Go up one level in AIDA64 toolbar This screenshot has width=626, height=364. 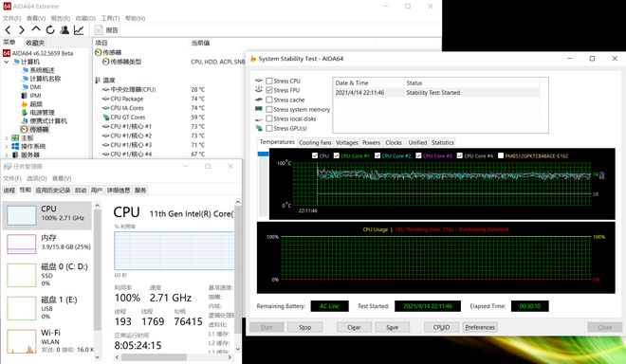pos(36,29)
